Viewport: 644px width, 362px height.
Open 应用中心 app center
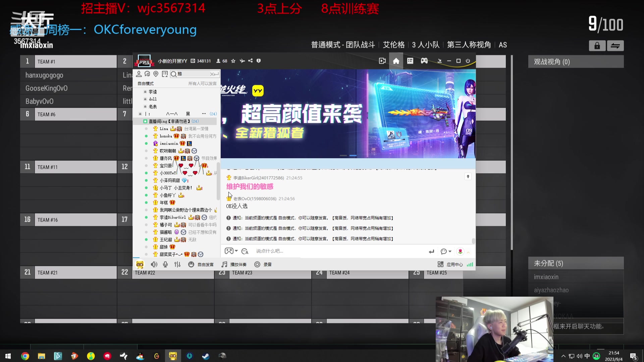coord(450,264)
